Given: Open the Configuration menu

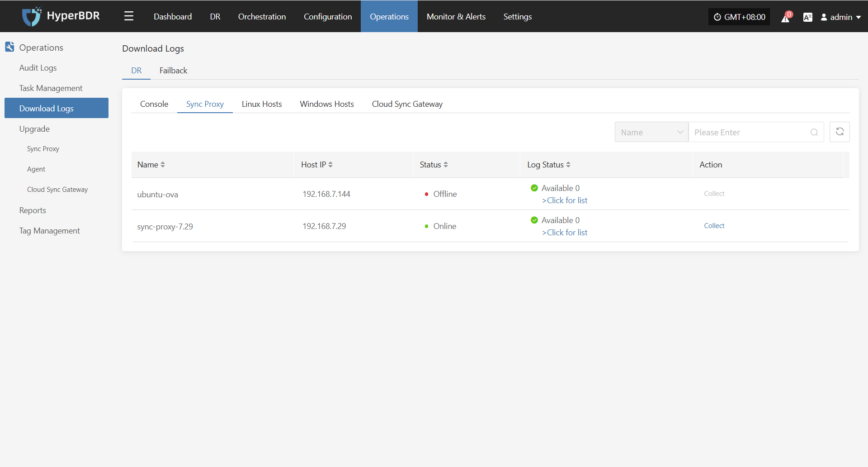Looking at the screenshot, I should 328,16.
